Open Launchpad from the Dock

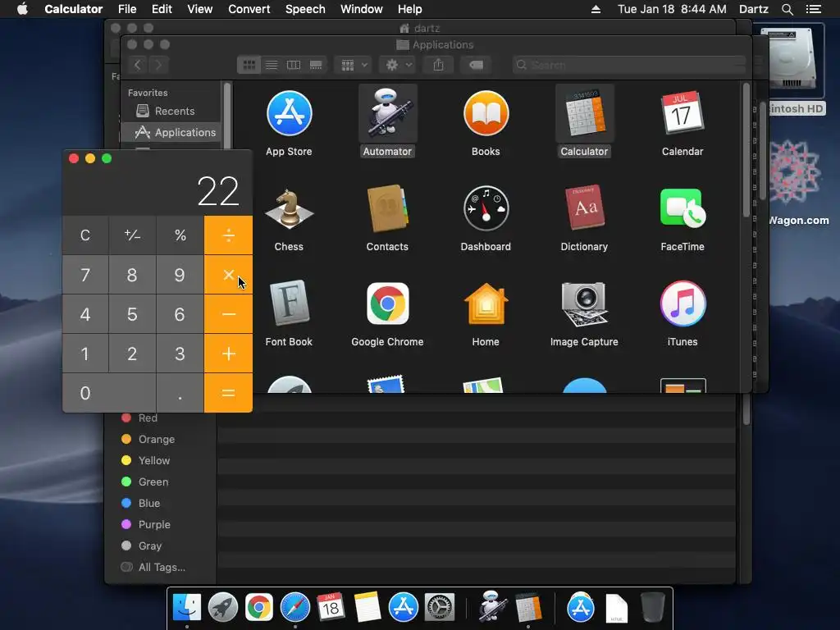[223, 608]
